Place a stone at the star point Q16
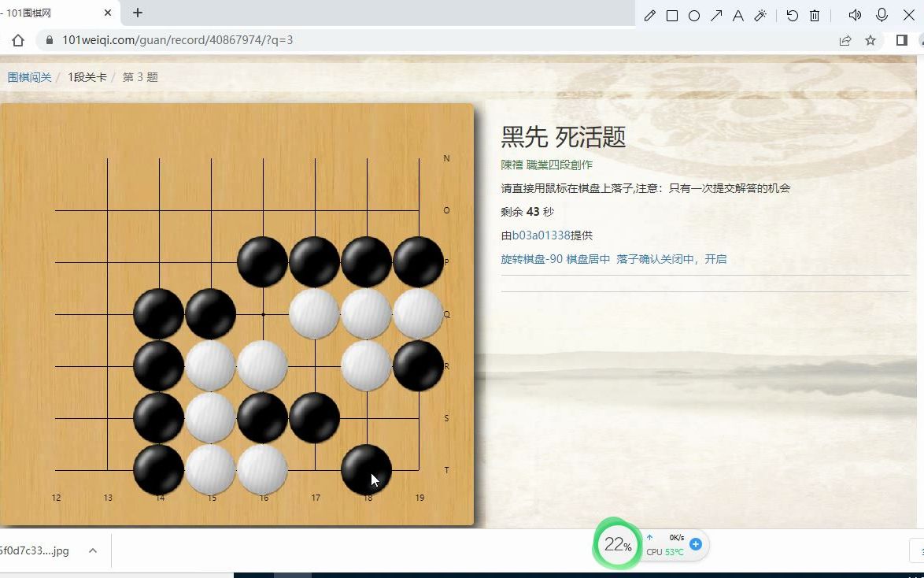This screenshot has height=578, width=924. point(263,314)
